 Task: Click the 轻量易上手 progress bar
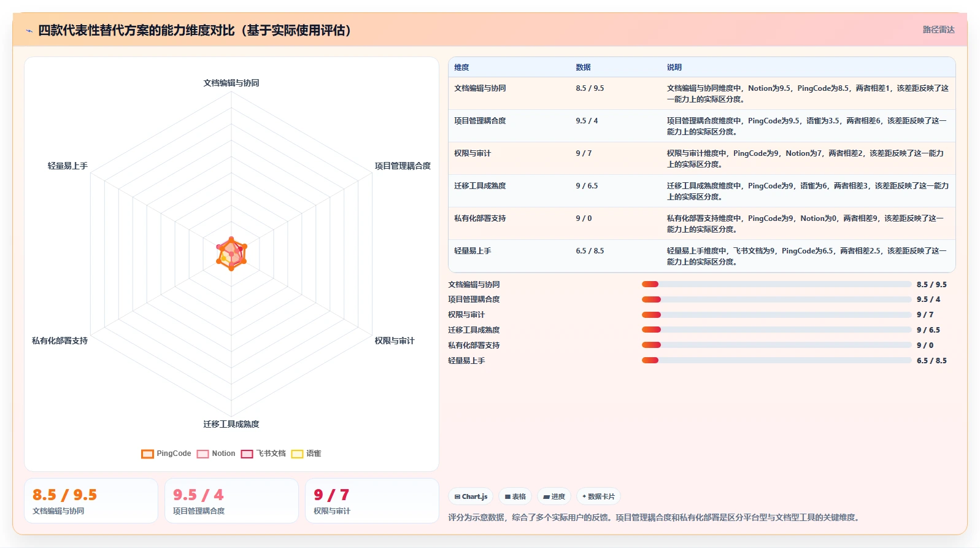click(776, 360)
